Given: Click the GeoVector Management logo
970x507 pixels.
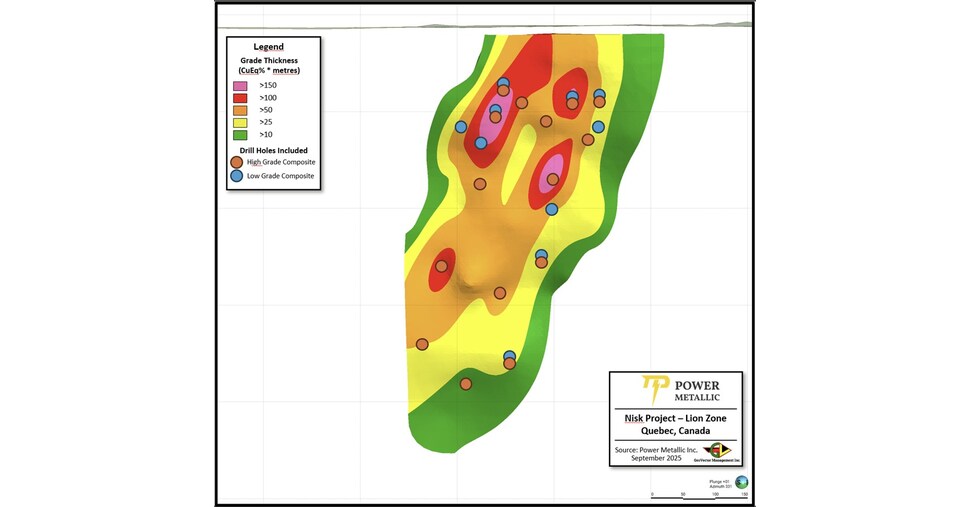Looking at the screenshot, I should pyautogui.click(x=716, y=451).
